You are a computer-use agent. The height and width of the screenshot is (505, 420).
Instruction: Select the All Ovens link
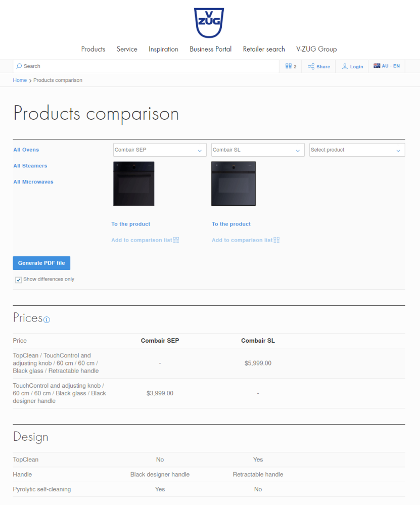[26, 150]
